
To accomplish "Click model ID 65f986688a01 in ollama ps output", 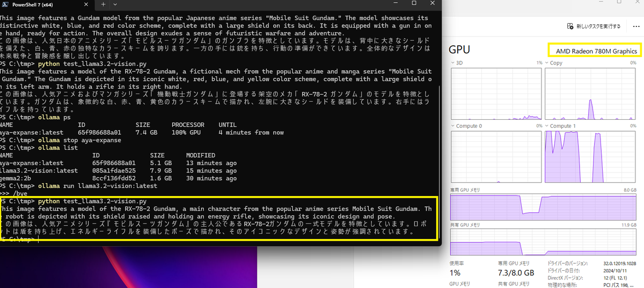I will (99, 132).
